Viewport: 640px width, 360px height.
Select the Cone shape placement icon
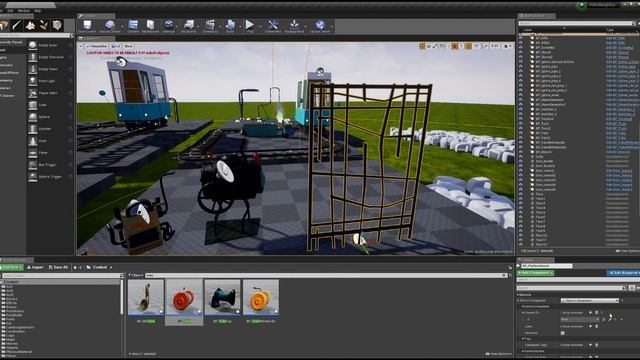tap(33, 141)
